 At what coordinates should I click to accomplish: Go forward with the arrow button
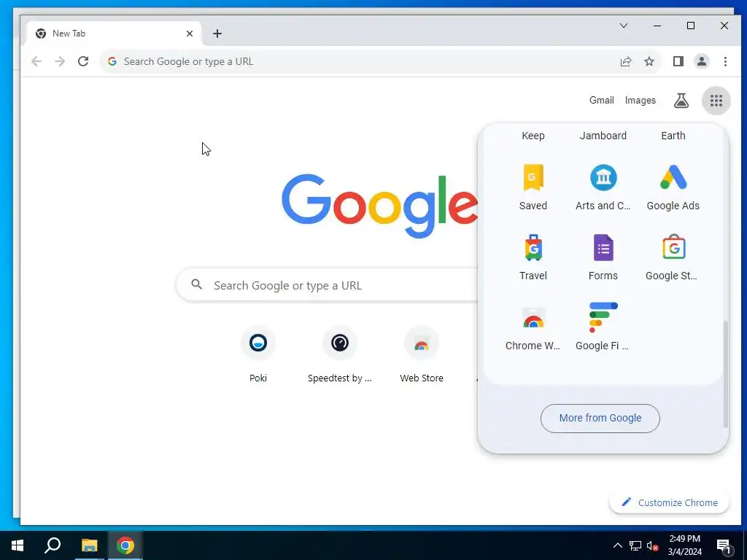(x=60, y=61)
